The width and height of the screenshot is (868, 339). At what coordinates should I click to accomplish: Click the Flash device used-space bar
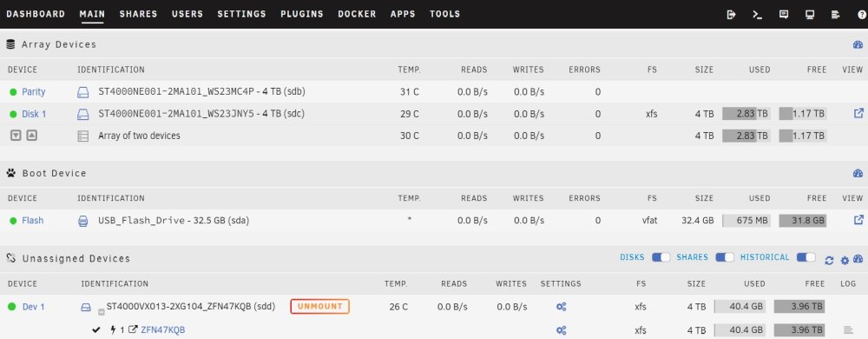click(746, 221)
